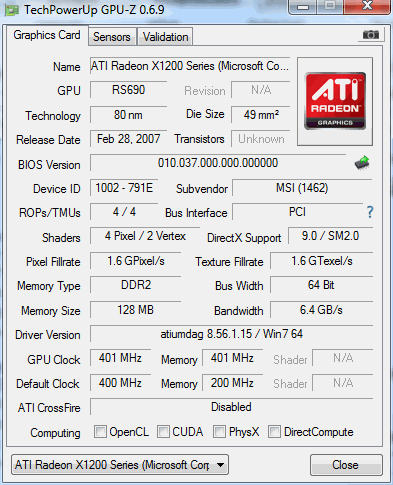The width and height of the screenshot is (393, 485).
Task: Switch to the Sensors tab
Action: click(112, 37)
